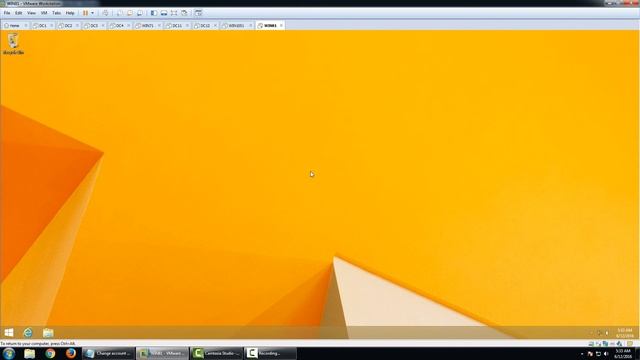The width and height of the screenshot is (640, 360).
Task: Close the WIN71 tab
Action: [x=159, y=26]
